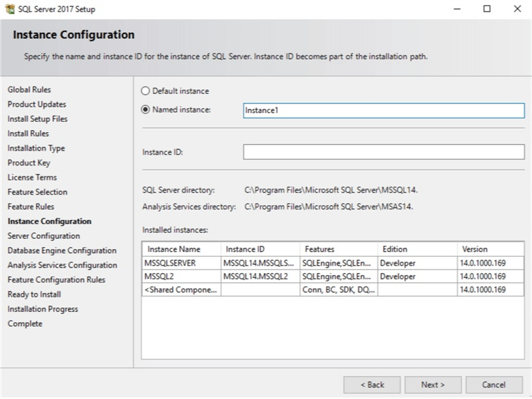Click the SQL Server directory path text
532x399 pixels.
coord(331,190)
